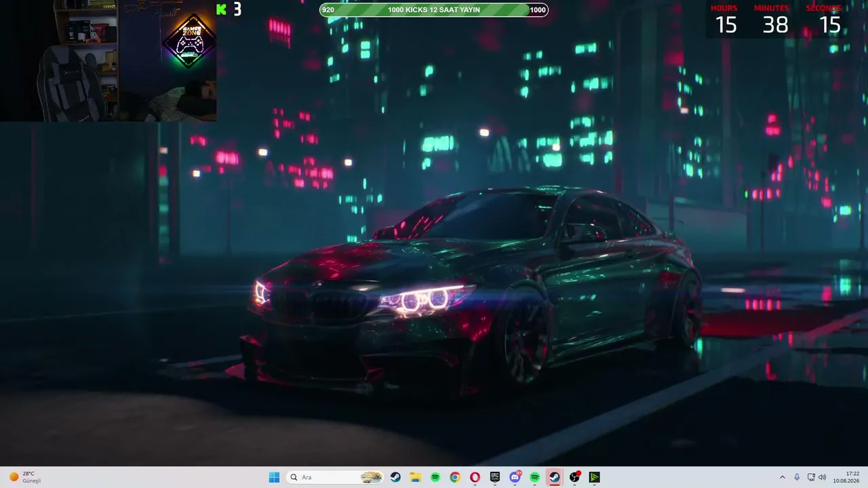
Task: Switch to the highlighted active Steam icon
Action: coord(555,477)
